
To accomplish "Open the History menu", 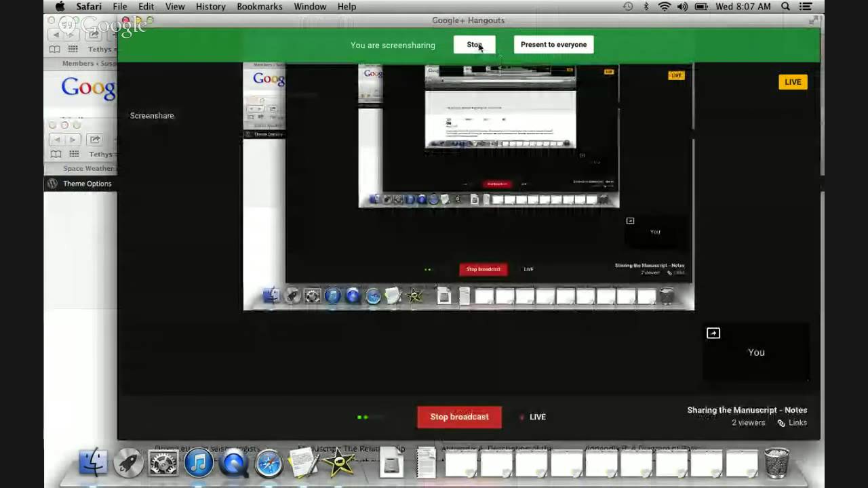I will pyautogui.click(x=211, y=7).
